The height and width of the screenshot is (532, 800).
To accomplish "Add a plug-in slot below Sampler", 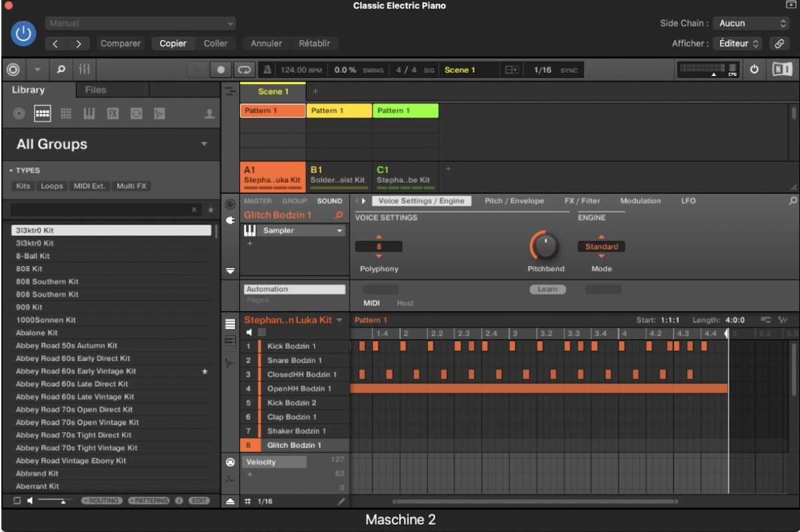I will pyautogui.click(x=251, y=243).
